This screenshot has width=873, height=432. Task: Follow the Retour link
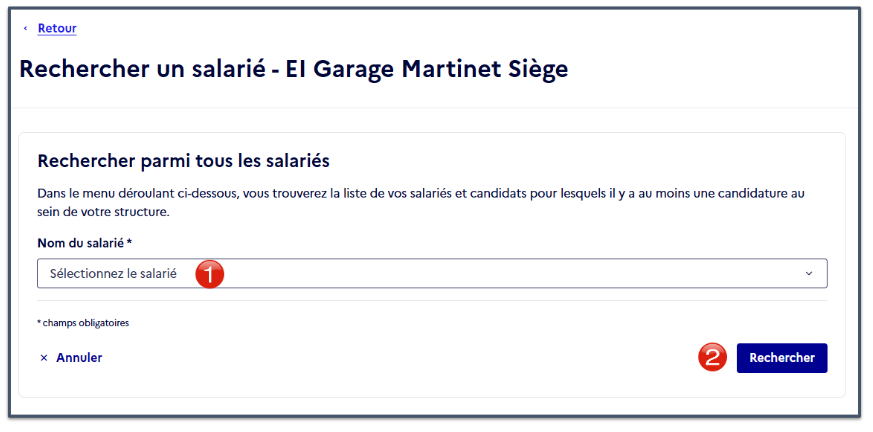[57, 28]
